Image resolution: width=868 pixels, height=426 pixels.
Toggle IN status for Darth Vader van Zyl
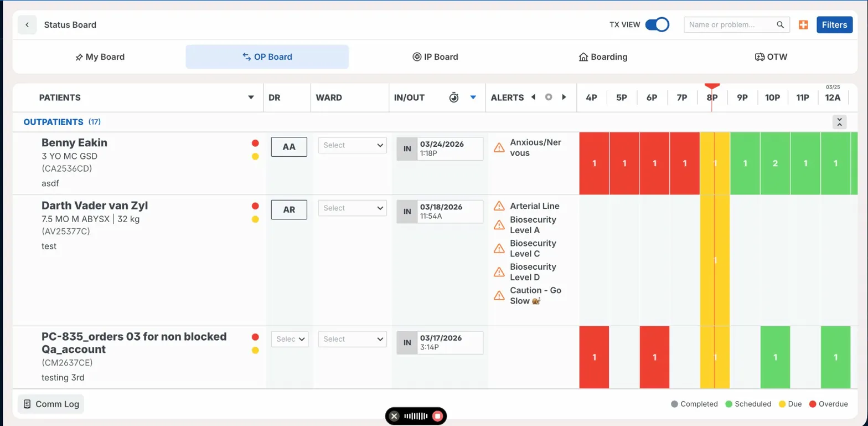point(407,212)
